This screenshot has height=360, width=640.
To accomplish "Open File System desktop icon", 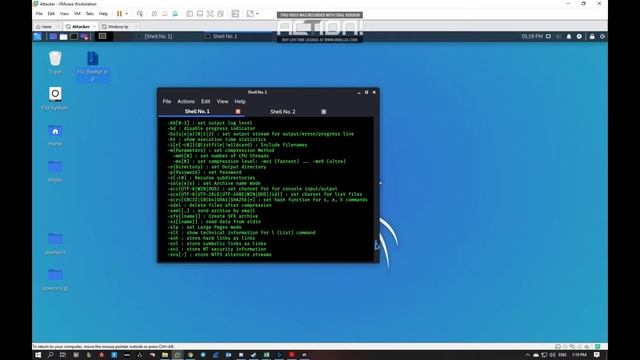I will [55, 98].
